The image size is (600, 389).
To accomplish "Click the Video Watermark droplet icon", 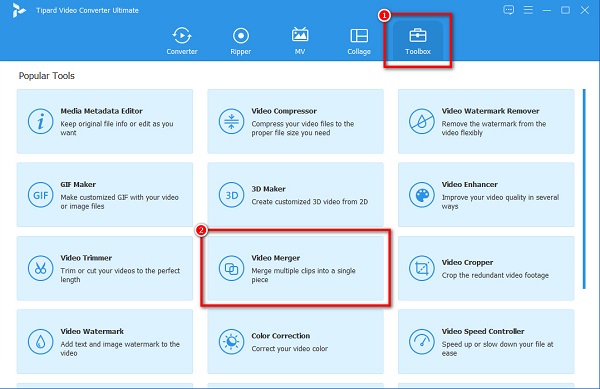I will 40,342.
